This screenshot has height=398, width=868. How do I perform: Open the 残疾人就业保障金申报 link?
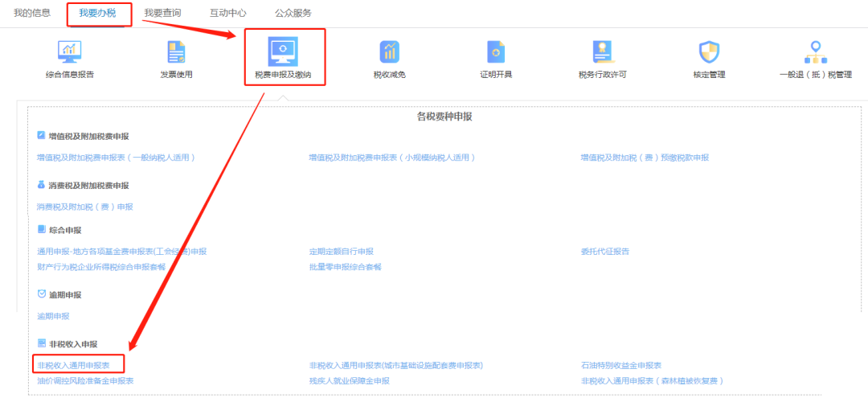point(350,380)
